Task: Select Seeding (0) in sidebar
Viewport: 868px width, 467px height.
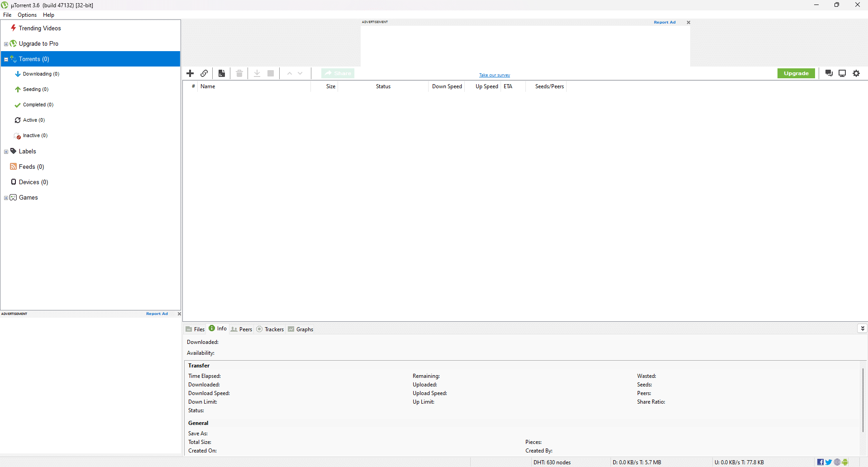Action: tap(36, 89)
